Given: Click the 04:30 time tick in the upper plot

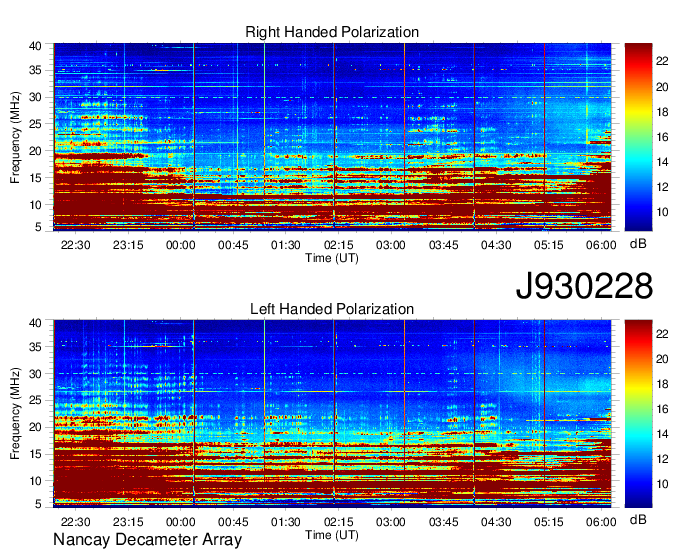Looking at the screenshot, I should [496, 245].
